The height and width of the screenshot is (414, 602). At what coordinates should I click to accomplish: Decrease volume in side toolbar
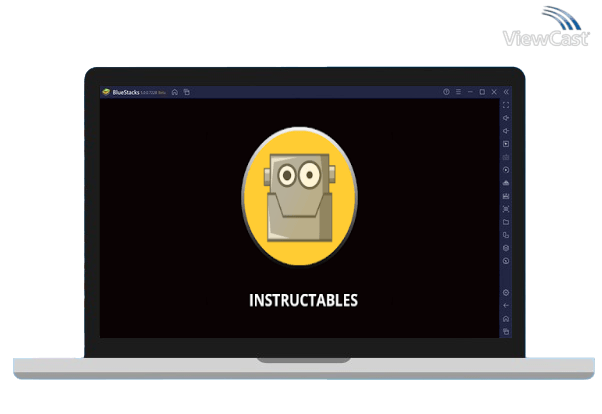click(x=506, y=131)
